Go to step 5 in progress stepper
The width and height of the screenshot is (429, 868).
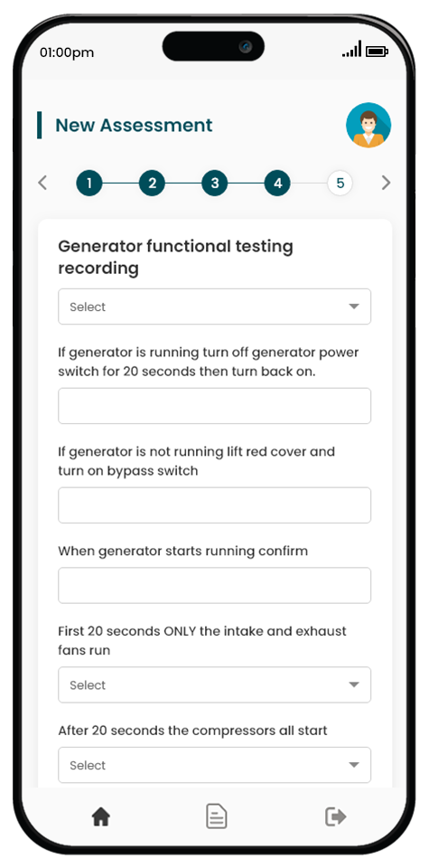tap(340, 184)
